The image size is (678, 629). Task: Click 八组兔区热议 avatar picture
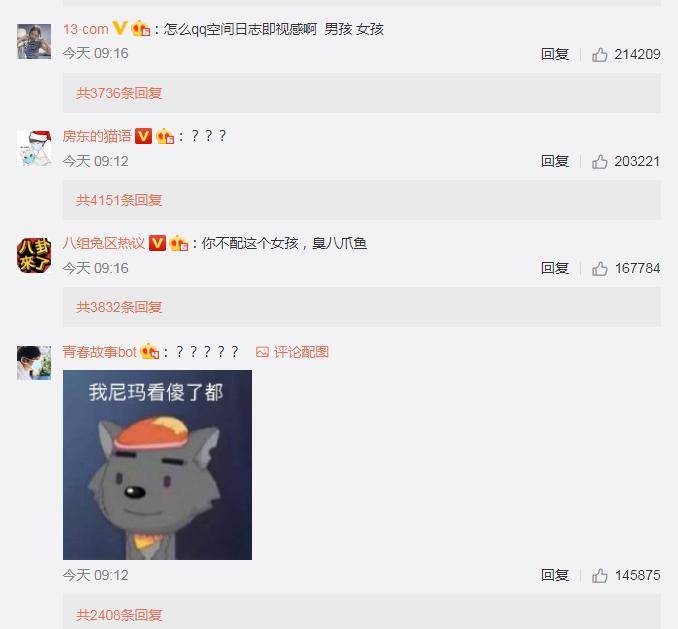click(34, 255)
